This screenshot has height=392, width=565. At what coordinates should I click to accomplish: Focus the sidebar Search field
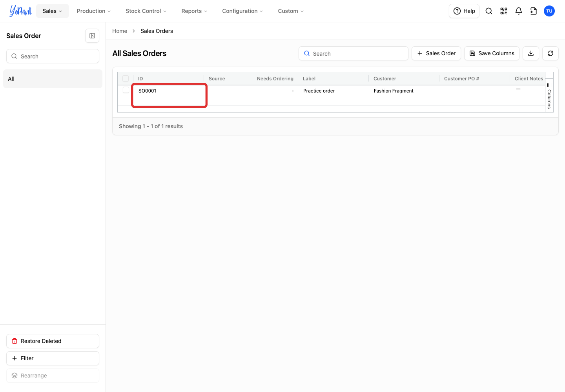pos(53,56)
